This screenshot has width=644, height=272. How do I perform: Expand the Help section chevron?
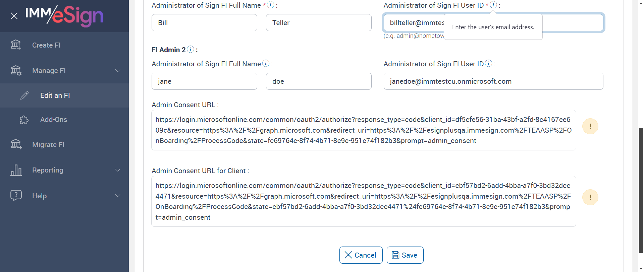(118, 196)
